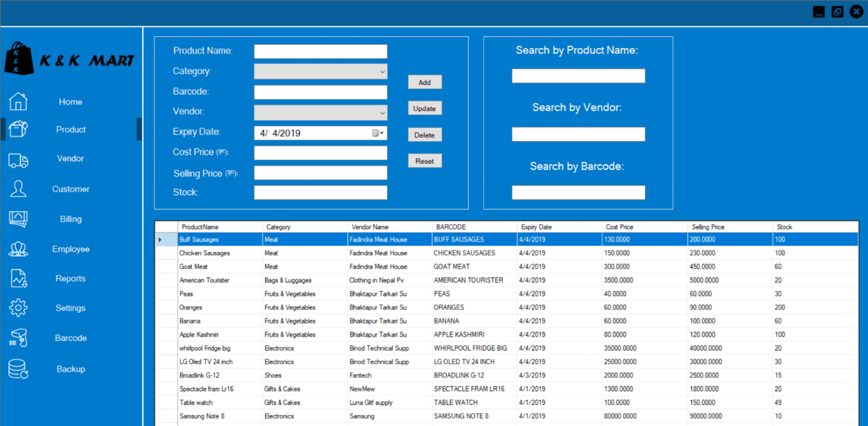
Task: Focus the Selling Price input field
Action: point(321,173)
